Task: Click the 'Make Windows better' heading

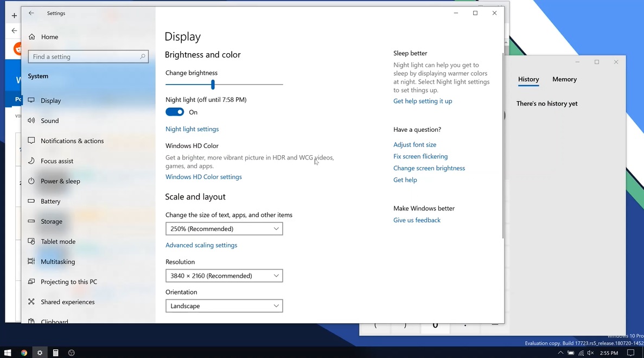Action: [424, 208]
